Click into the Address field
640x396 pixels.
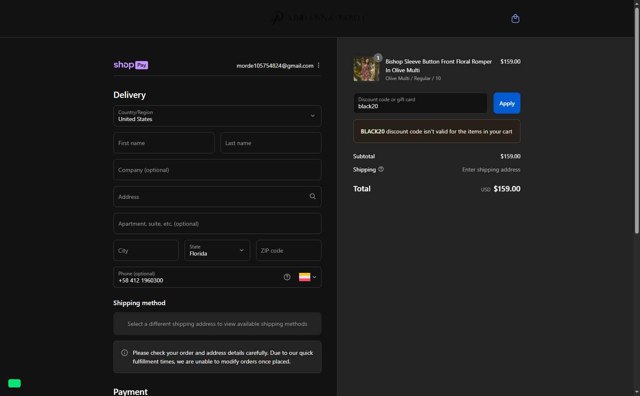217,197
